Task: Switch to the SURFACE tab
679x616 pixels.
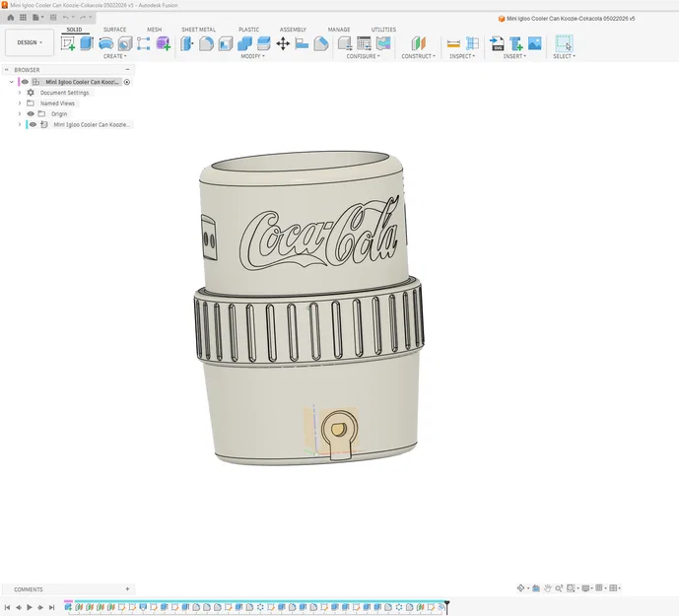Action: click(x=114, y=30)
